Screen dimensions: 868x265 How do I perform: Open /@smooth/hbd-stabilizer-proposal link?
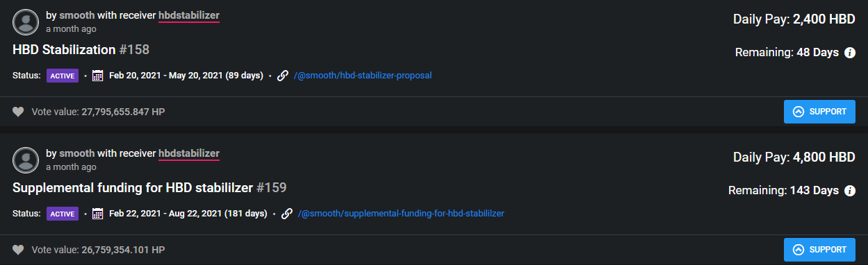[363, 76]
